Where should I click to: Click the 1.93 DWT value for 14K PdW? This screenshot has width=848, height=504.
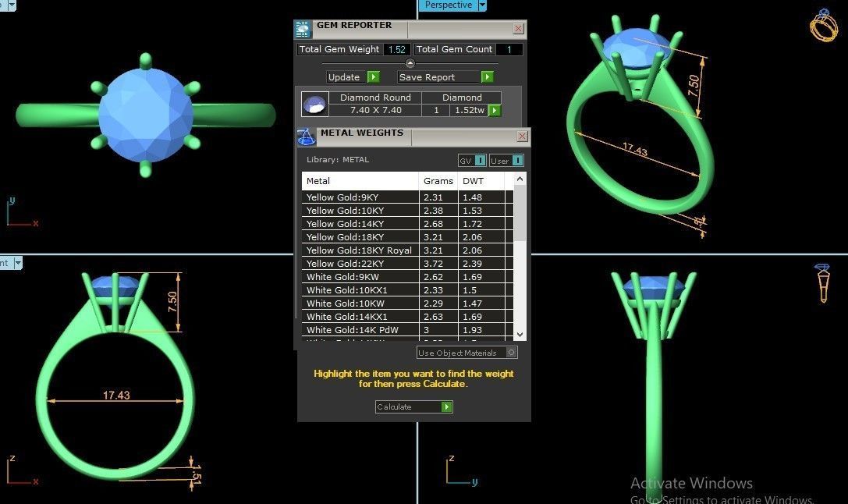point(472,330)
